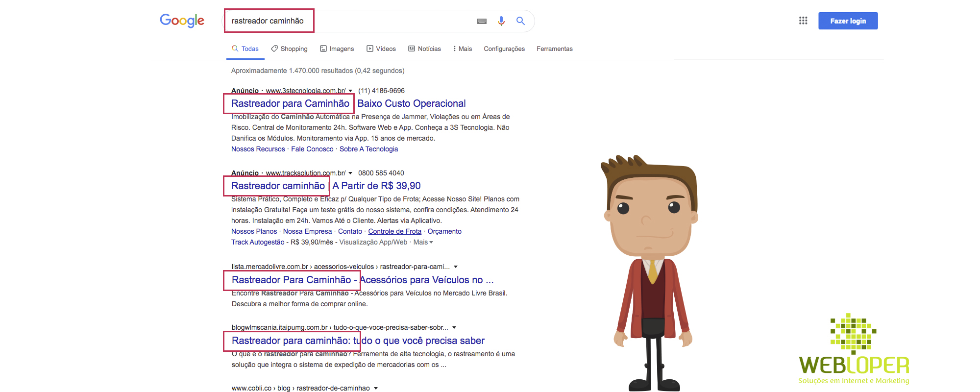Click the magnifying glass search button

[520, 21]
